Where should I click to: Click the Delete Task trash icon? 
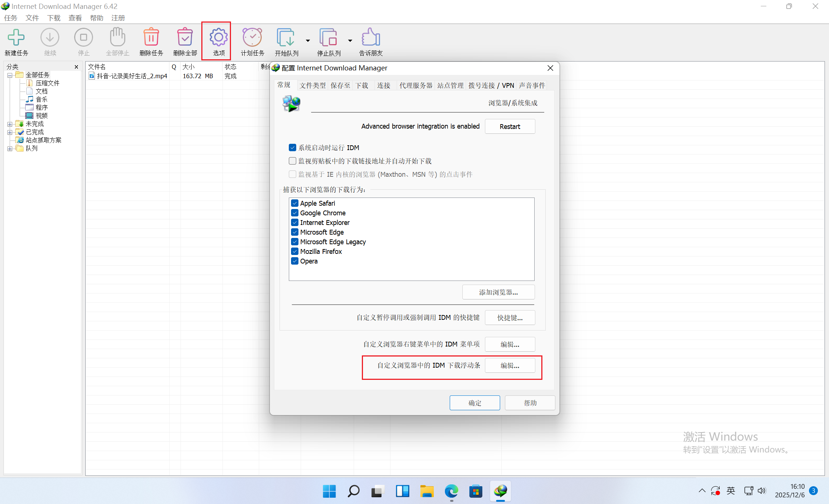[x=151, y=37]
